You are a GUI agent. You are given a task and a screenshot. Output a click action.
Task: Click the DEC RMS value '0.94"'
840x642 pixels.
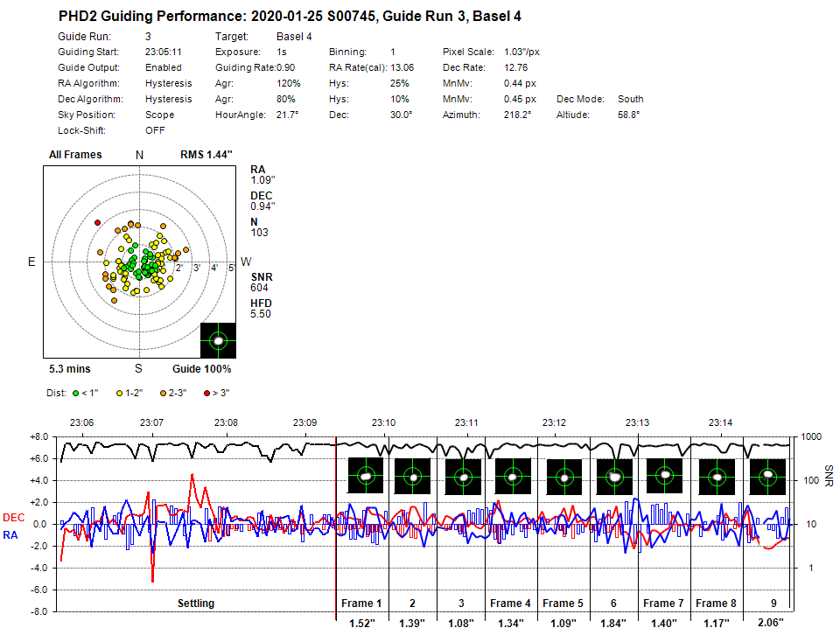263,206
